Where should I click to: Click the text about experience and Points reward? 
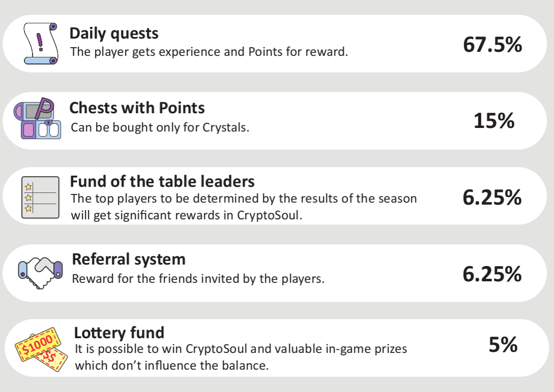pyautogui.click(x=209, y=52)
